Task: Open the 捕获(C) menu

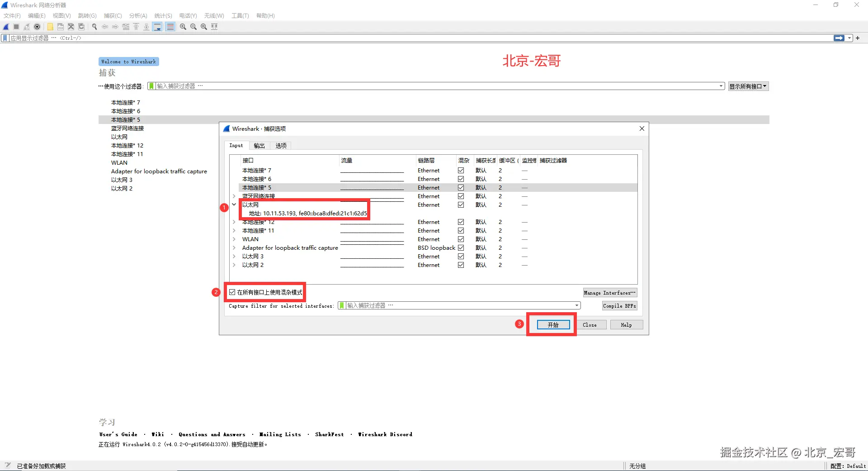Action: [113, 16]
